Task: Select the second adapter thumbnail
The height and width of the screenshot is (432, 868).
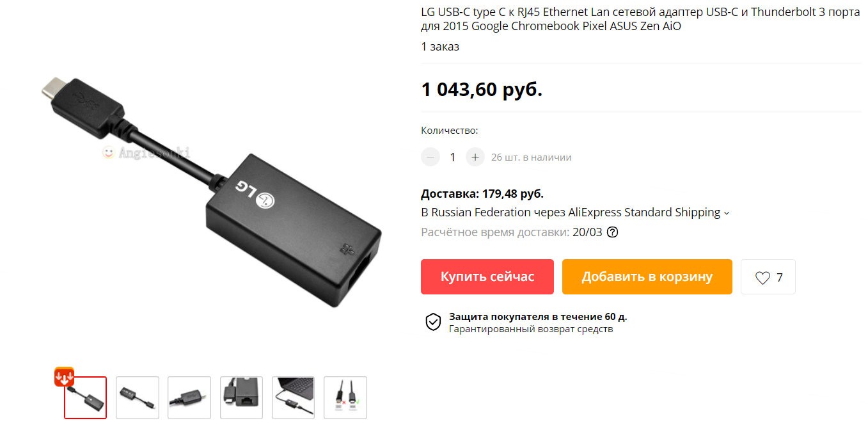Action: pos(138,397)
